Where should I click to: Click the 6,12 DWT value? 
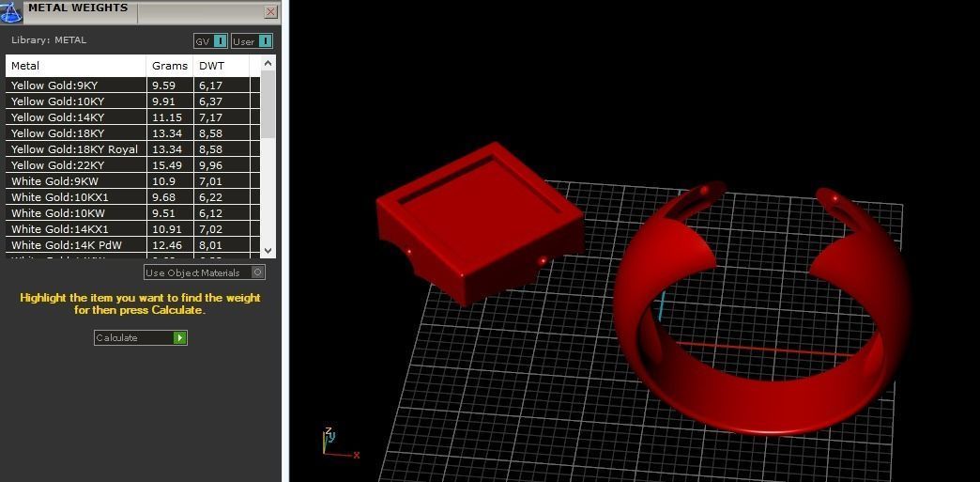(210, 213)
